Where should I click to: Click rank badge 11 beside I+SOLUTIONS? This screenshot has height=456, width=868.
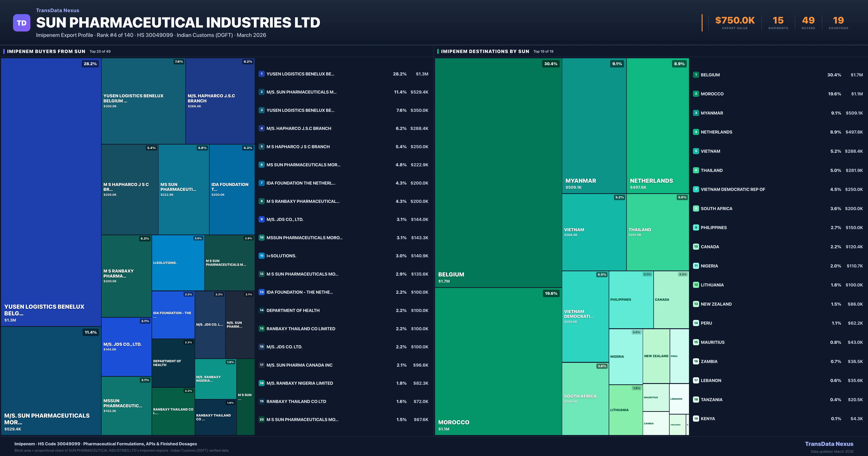(x=261, y=256)
